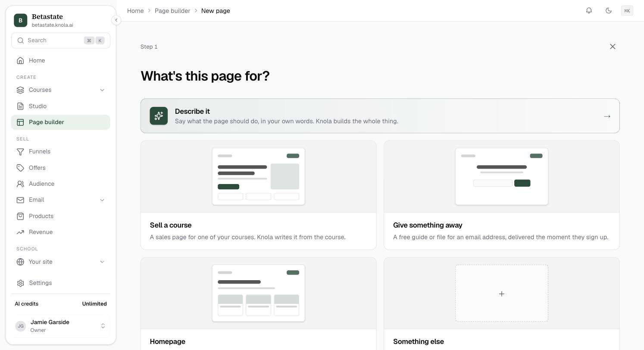Open Revenue from the sidebar
The height and width of the screenshot is (350, 644).
[61, 232]
